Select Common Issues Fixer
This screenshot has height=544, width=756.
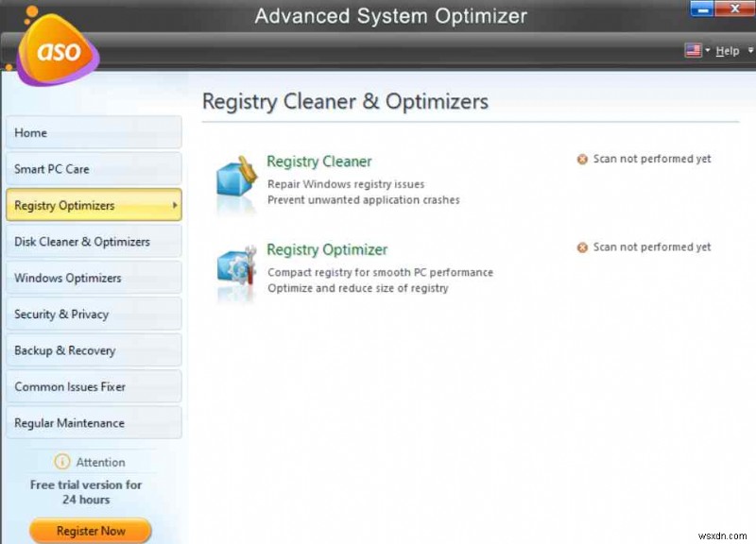(94, 386)
